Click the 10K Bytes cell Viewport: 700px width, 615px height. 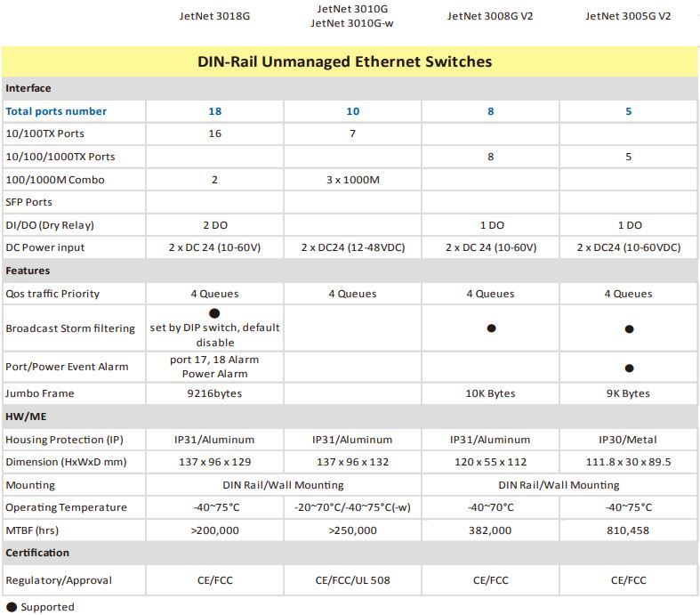tap(490, 393)
